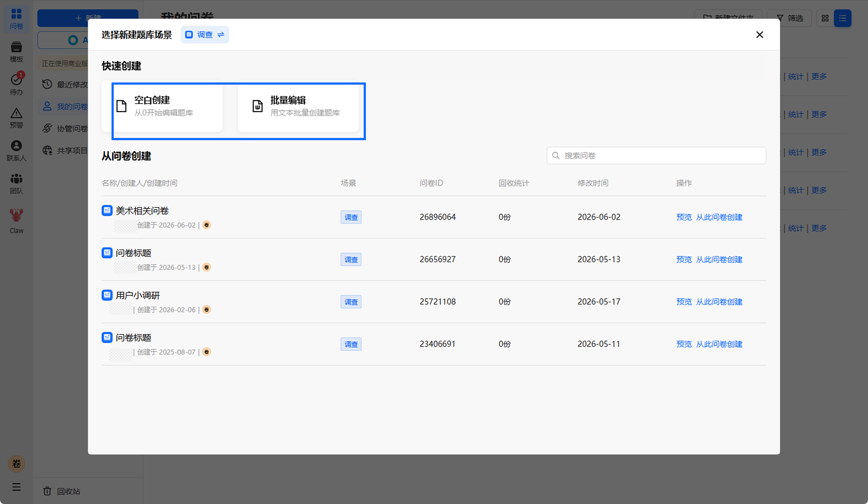Click the 回收统计 column header
The image size is (868, 504).
coord(514,183)
